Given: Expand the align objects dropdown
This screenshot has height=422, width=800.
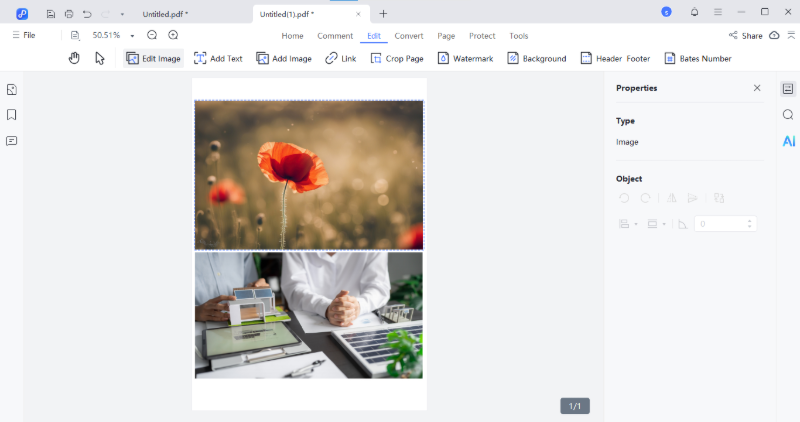Looking at the screenshot, I should (x=628, y=224).
